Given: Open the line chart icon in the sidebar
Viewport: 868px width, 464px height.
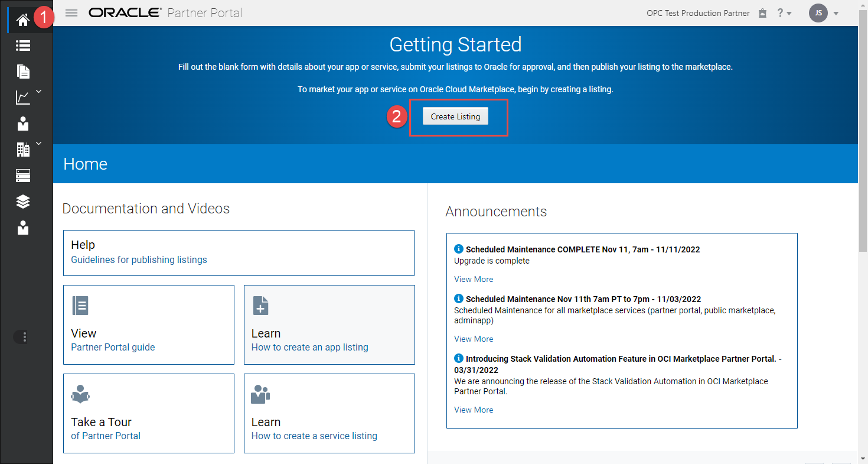Looking at the screenshot, I should [23, 98].
